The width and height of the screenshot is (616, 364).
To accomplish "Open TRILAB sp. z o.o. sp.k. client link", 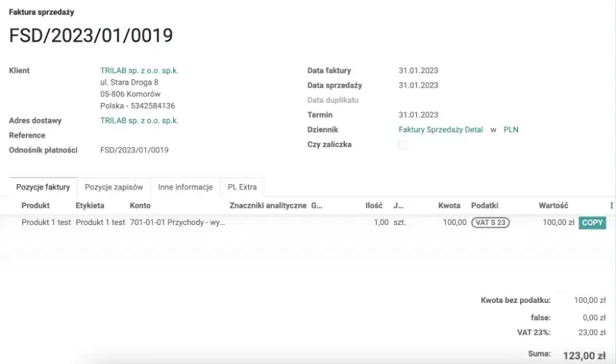I will [x=139, y=70].
